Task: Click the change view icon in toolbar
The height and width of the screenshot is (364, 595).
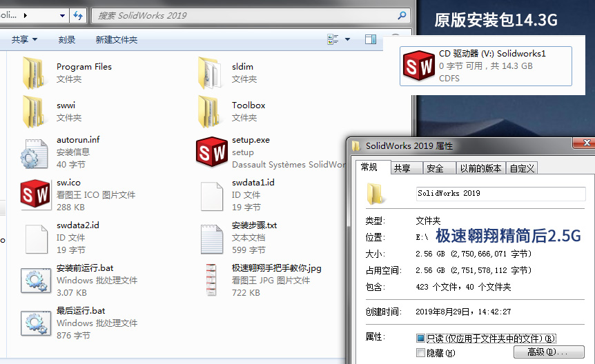Action: coord(333,39)
